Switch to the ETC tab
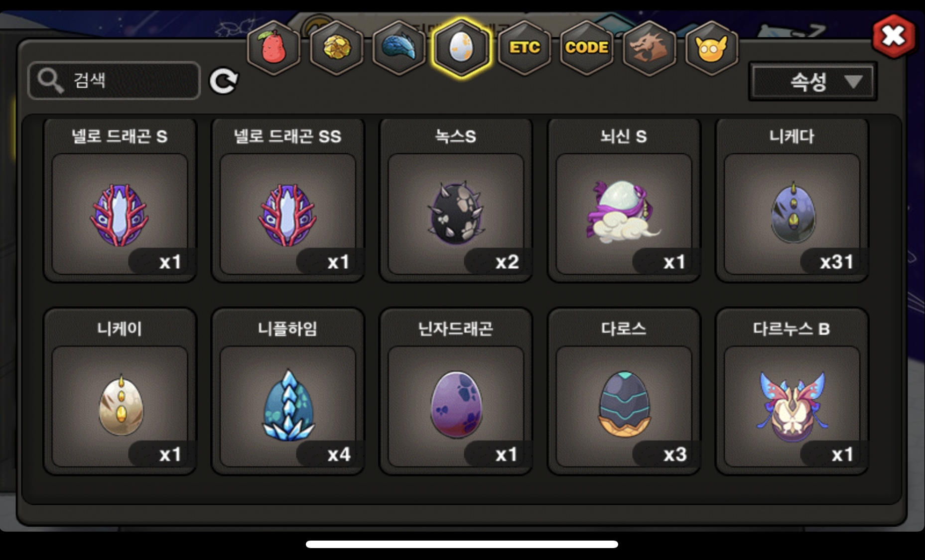The height and width of the screenshot is (560, 925). [525, 48]
